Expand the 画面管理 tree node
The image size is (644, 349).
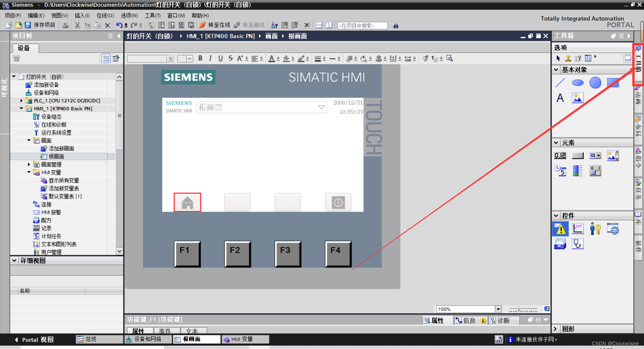tap(29, 164)
